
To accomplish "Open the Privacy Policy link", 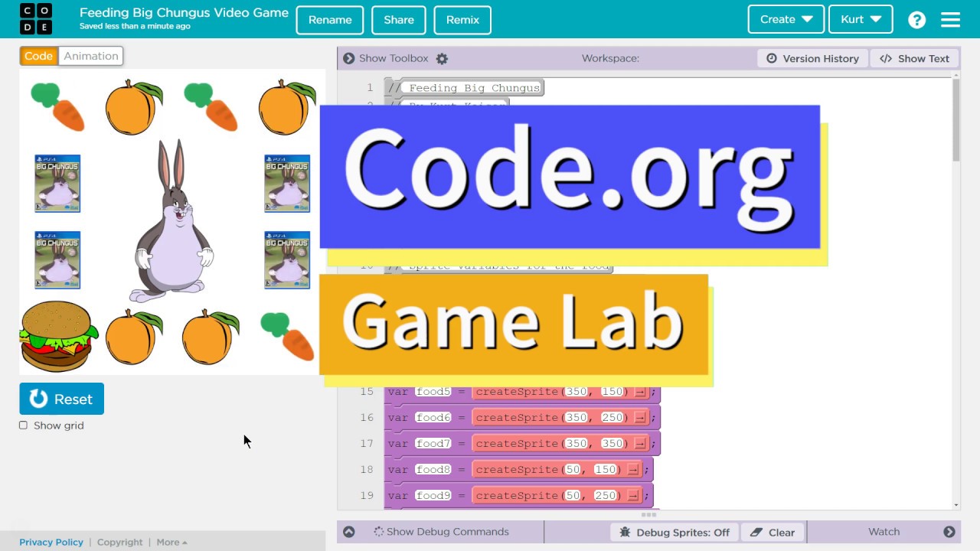I will click(51, 542).
